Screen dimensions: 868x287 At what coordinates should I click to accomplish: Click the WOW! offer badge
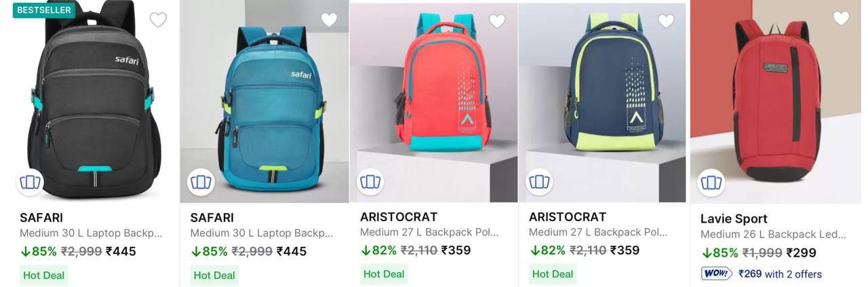point(717,273)
